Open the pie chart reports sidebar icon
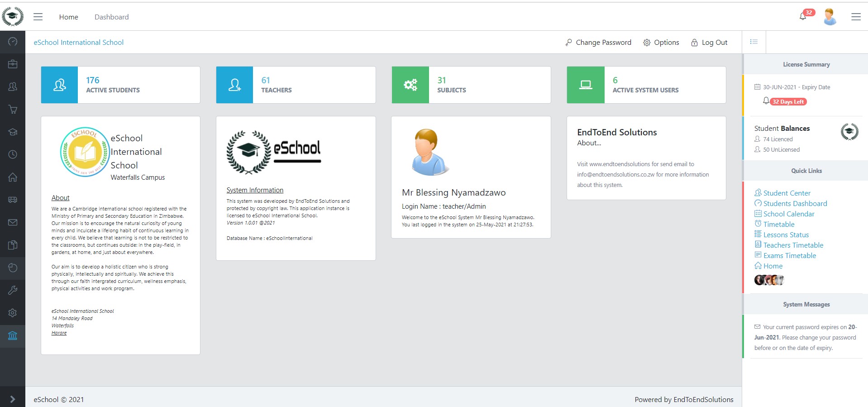 point(13,268)
